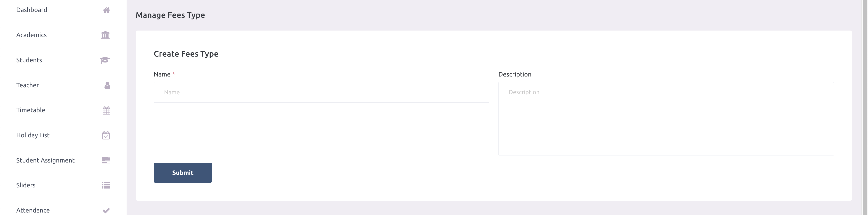Click the Attendance checkmark icon
This screenshot has width=868, height=215.
(106, 210)
